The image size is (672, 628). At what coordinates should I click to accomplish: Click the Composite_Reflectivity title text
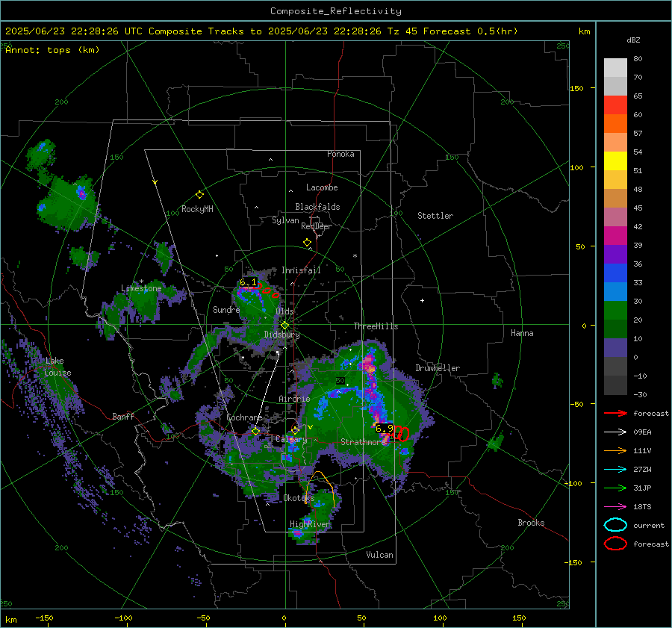[x=336, y=11]
